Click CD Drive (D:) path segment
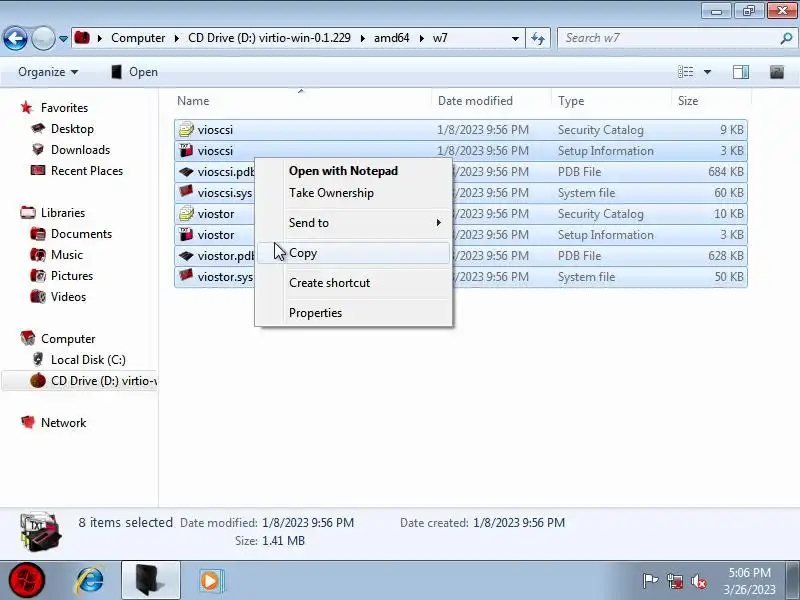Image resolution: width=800 pixels, height=600 pixels. 269,38
